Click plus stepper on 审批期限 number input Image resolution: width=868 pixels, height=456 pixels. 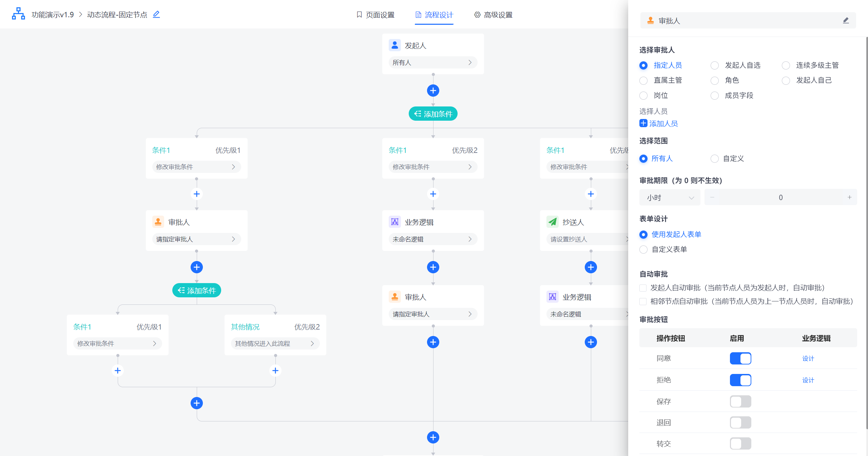click(x=849, y=197)
